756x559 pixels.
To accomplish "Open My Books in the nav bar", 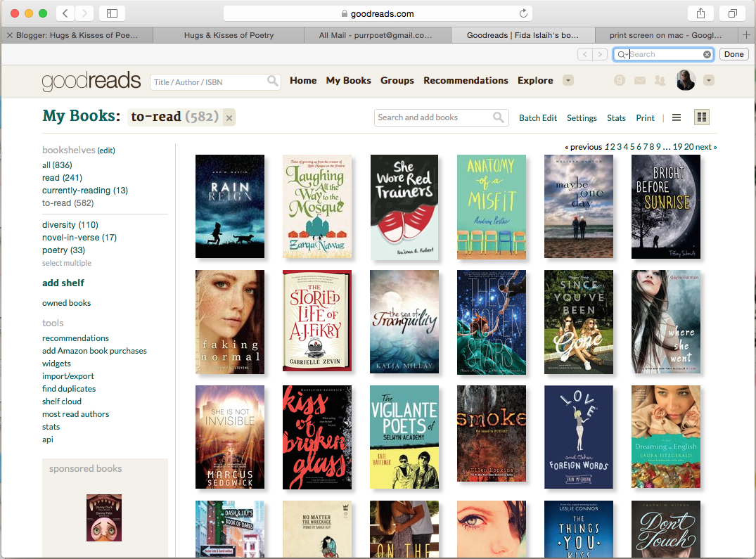I will 349,80.
